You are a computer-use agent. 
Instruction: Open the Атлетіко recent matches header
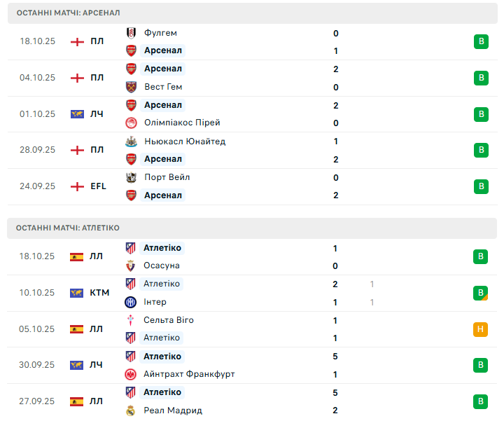tap(68, 228)
